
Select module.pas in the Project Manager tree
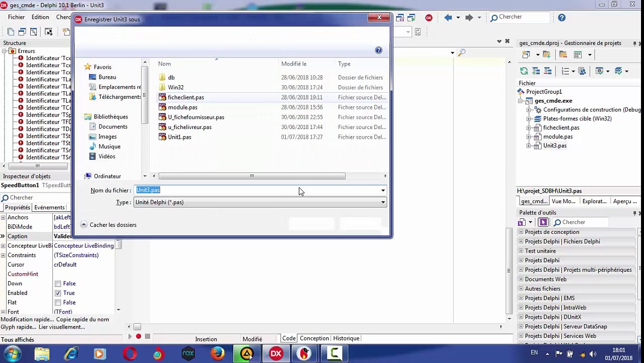click(557, 137)
